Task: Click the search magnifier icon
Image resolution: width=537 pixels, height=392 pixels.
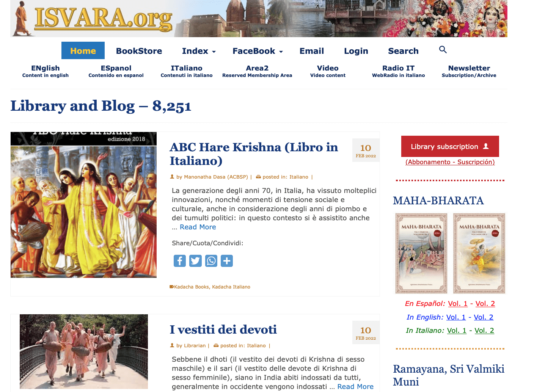Action: [x=443, y=50]
